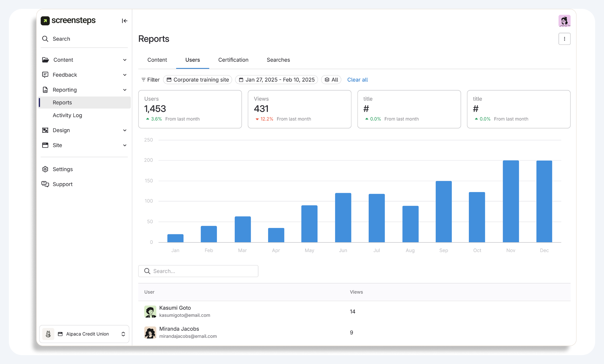Expand the Feedback section chevron
Screen dimensions: 604x364
pos(125,75)
